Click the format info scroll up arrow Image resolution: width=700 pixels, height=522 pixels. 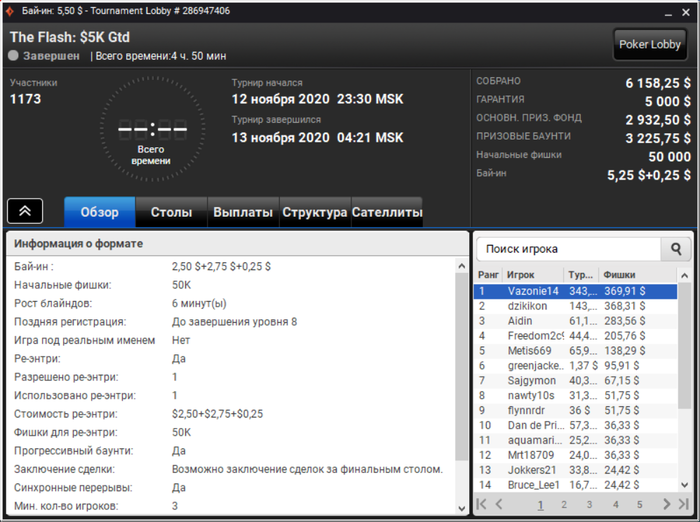pos(462,266)
